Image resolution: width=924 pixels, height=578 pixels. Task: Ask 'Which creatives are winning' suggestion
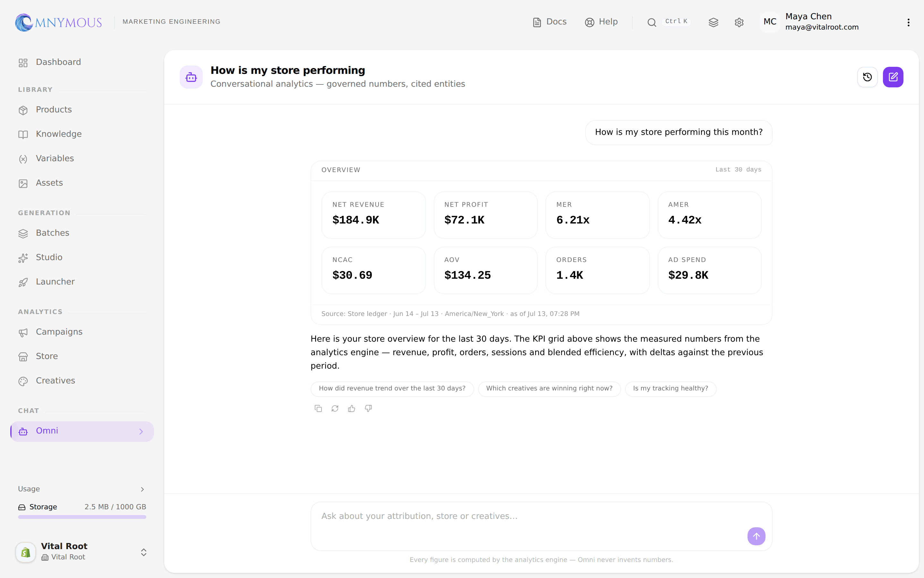click(549, 389)
